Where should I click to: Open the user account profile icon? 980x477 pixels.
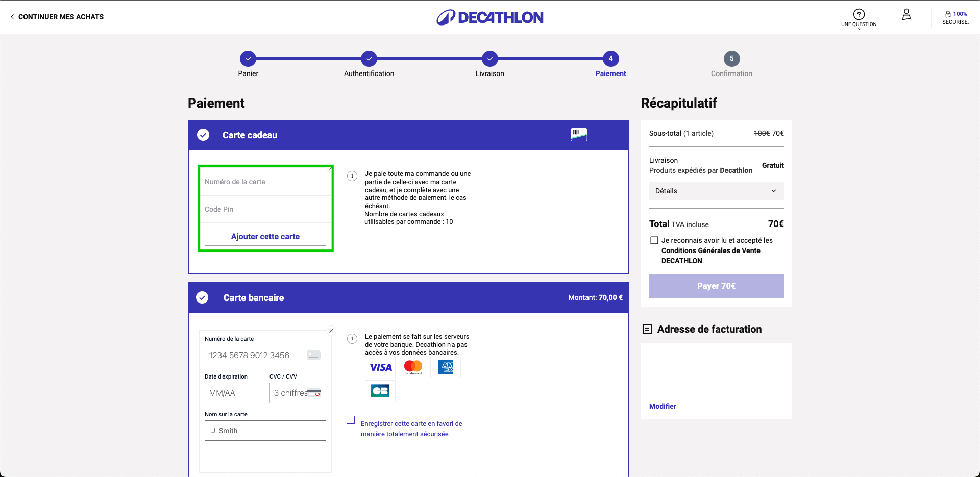(906, 14)
